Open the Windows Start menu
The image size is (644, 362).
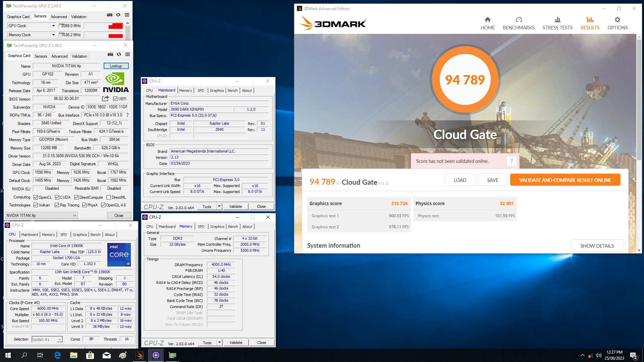coord(8,355)
